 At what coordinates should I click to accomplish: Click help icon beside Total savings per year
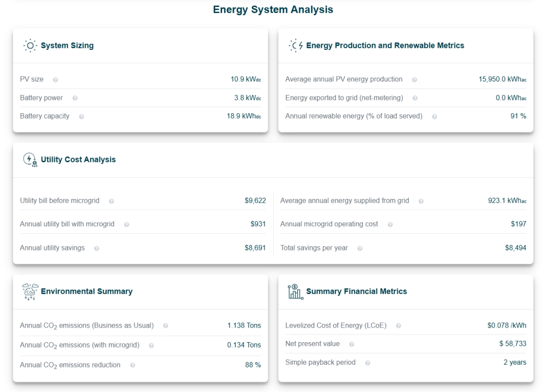click(x=360, y=248)
